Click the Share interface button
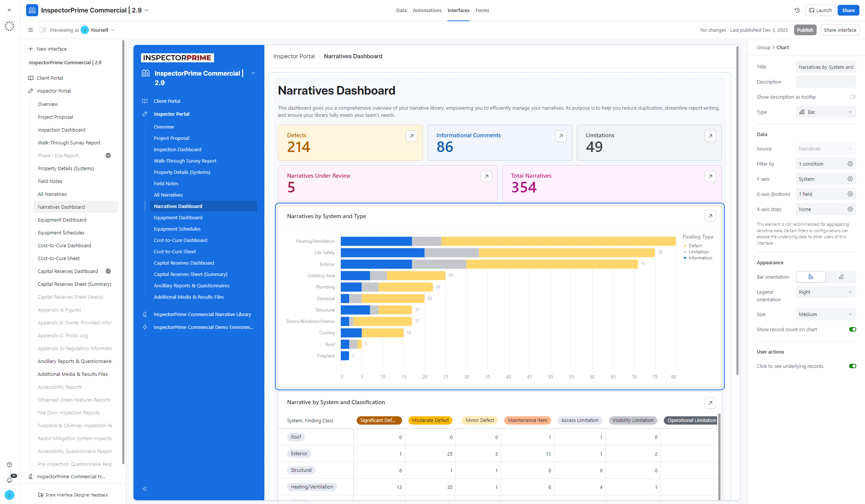The height and width of the screenshot is (504, 865). 840,30
